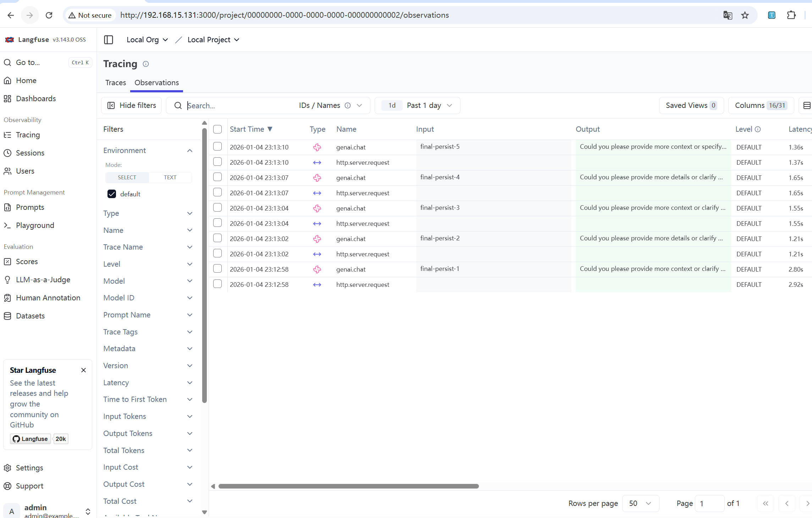Open Settings from the sidebar
This screenshot has width=812, height=518.
tap(29, 468)
